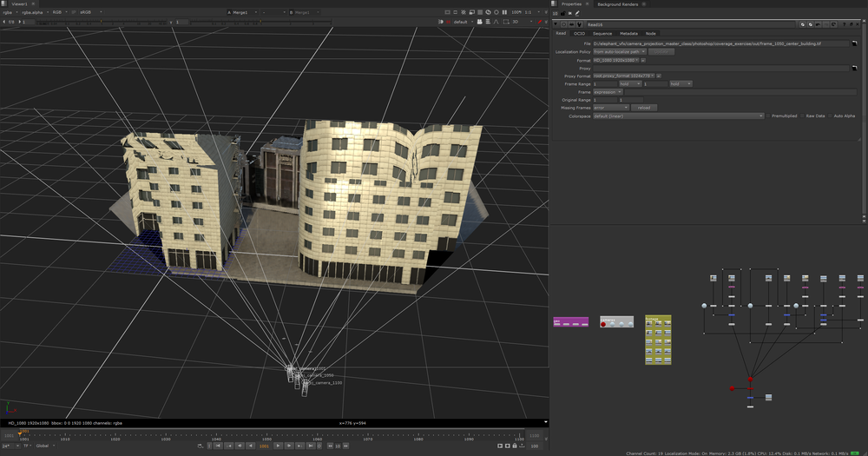
Task: Toggle the Auto Alpha checkbox
Action: [831, 116]
